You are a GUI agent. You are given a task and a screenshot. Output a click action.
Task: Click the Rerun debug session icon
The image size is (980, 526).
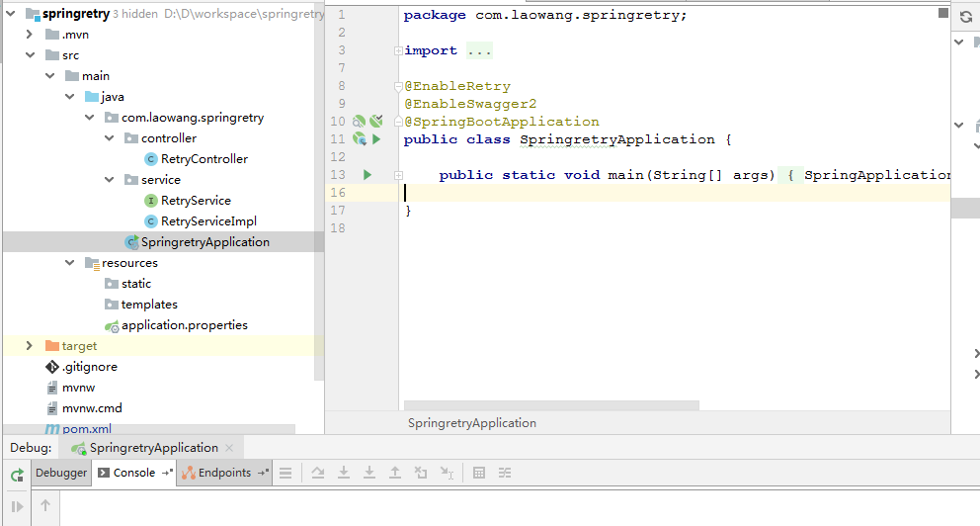click(x=17, y=475)
